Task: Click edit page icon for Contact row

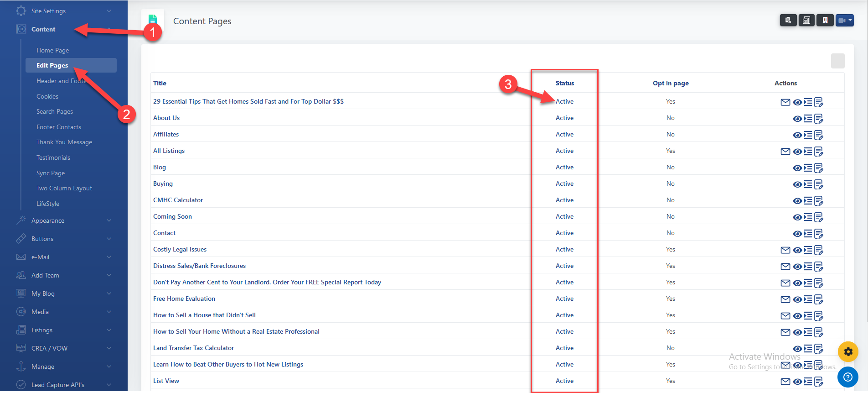Action: (819, 234)
